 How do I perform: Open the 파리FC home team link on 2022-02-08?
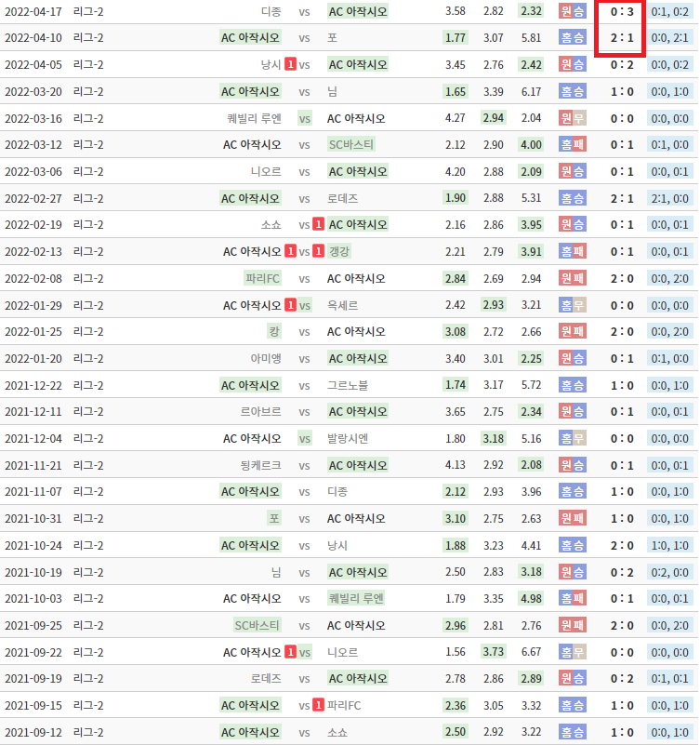tap(262, 278)
